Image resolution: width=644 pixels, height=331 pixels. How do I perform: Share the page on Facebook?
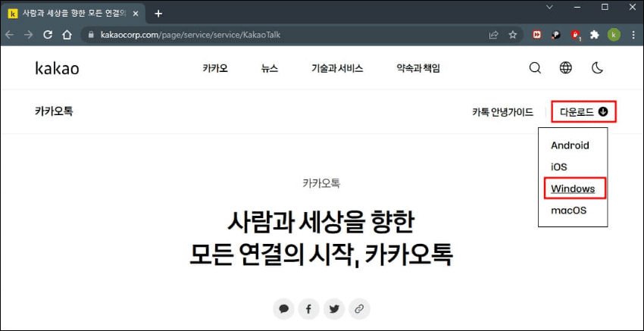tap(309, 309)
